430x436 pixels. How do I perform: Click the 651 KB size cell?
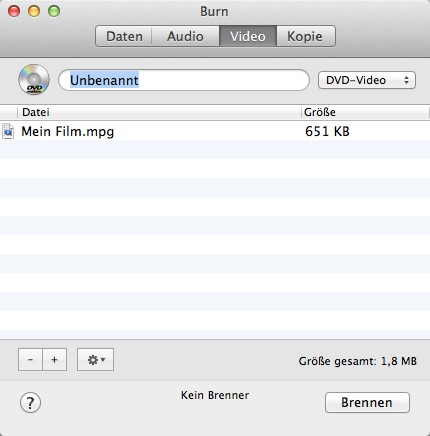pos(327,131)
